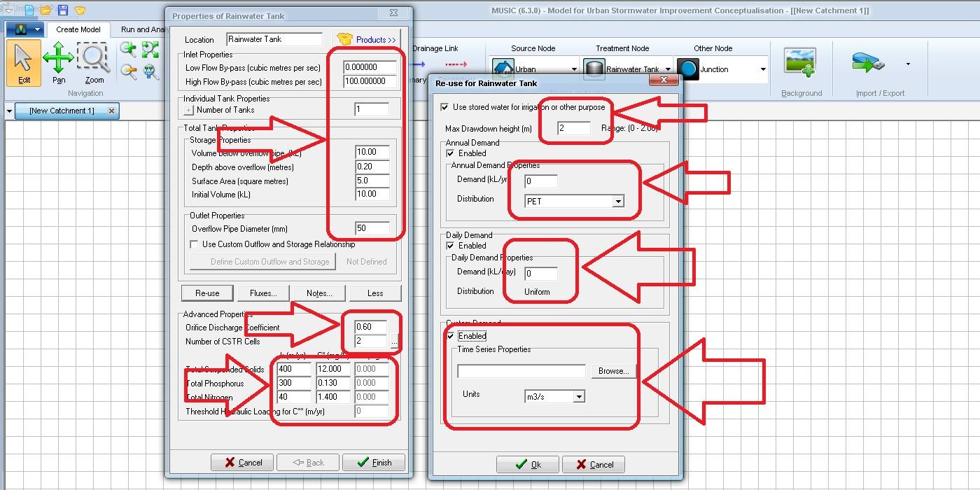Viewport: 980px width, 490px height.
Task: Toggle Use stored water for irrigation checkbox
Action: 444,107
